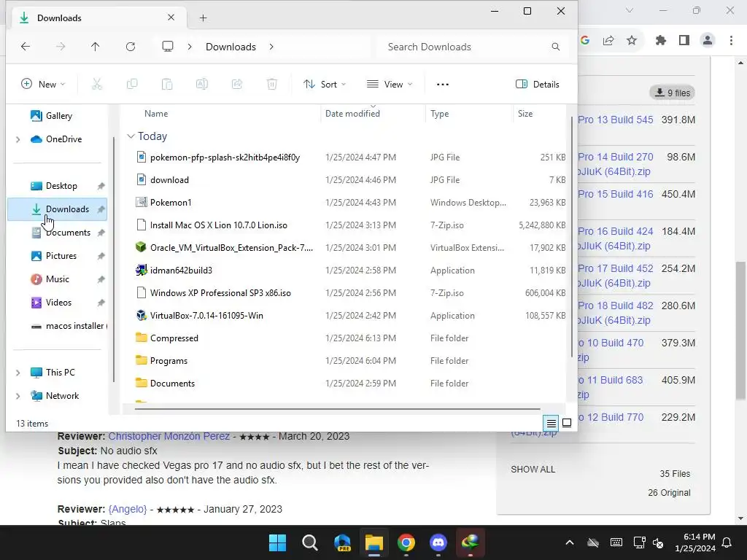
Task: Click the pin icon next to Music
Action: tap(101, 279)
